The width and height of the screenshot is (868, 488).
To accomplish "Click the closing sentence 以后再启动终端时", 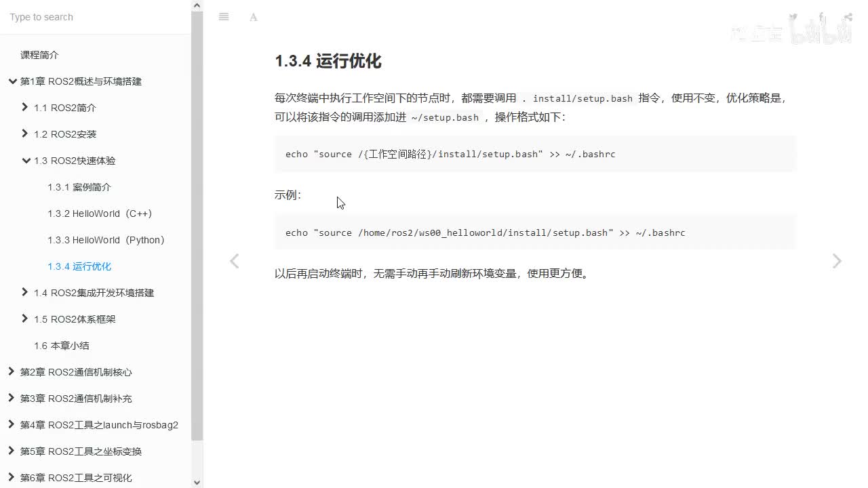I will 432,274.
